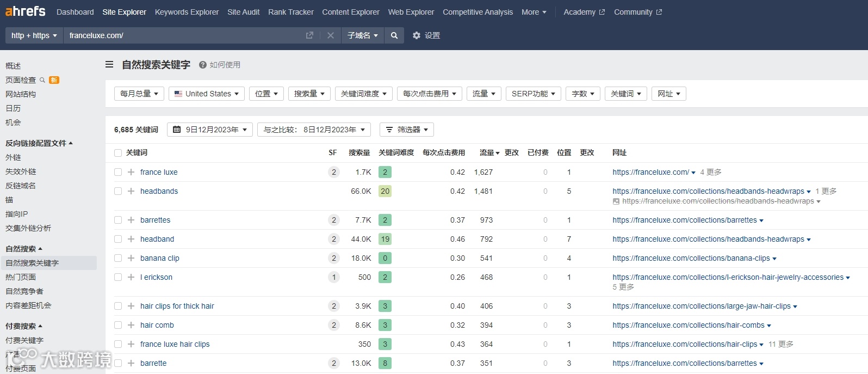Open 热门页面 sidebar link
868x374 pixels.
[x=21, y=277]
